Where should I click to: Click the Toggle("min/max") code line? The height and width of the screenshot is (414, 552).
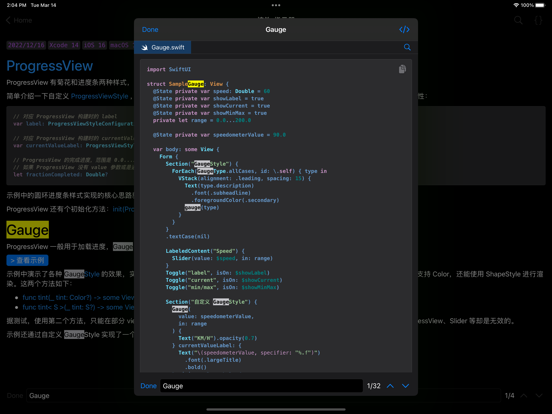pos(222,287)
